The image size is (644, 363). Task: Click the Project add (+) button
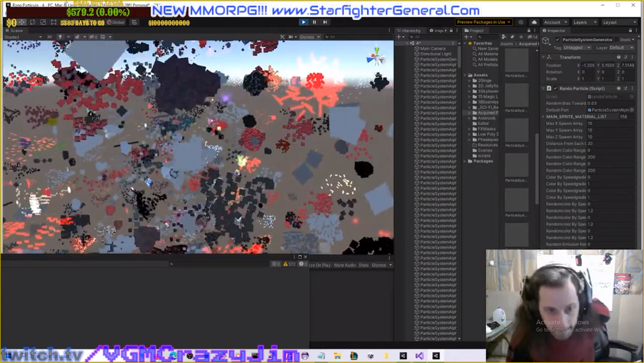pyautogui.click(x=468, y=37)
